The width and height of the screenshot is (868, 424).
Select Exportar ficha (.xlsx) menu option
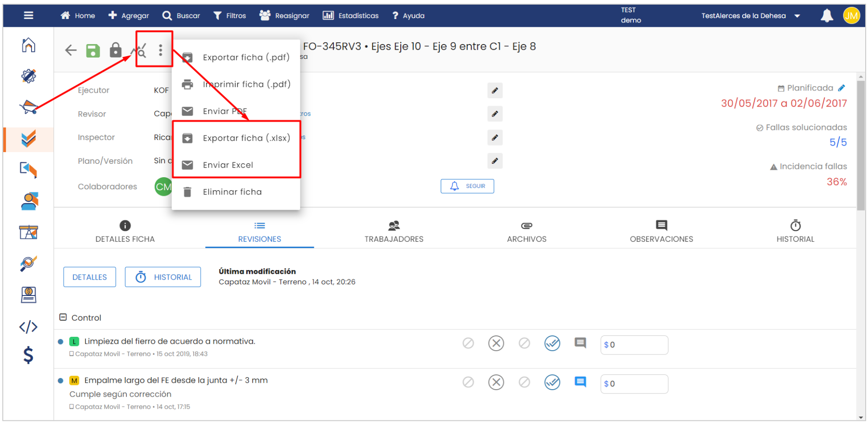tap(246, 138)
